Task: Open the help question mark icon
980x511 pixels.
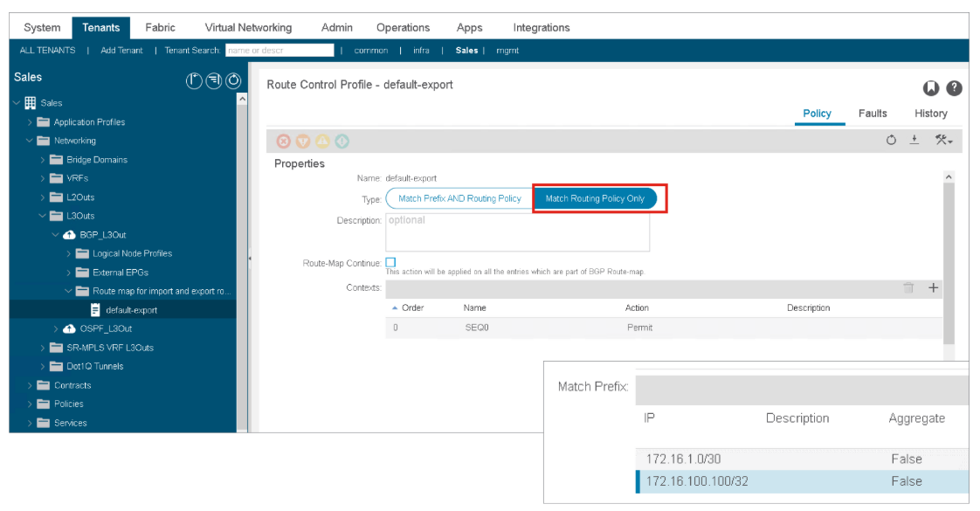Action: [954, 88]
